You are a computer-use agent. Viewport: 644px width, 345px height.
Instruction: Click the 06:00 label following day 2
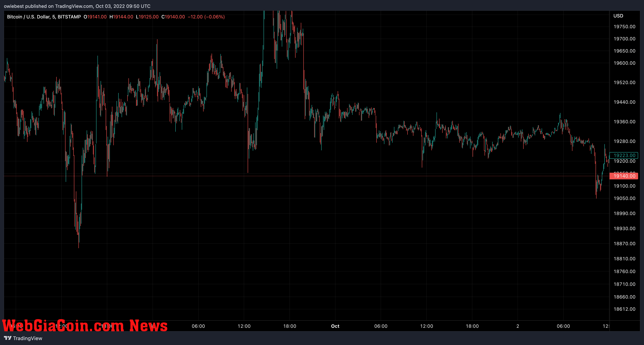coord(563,326)
